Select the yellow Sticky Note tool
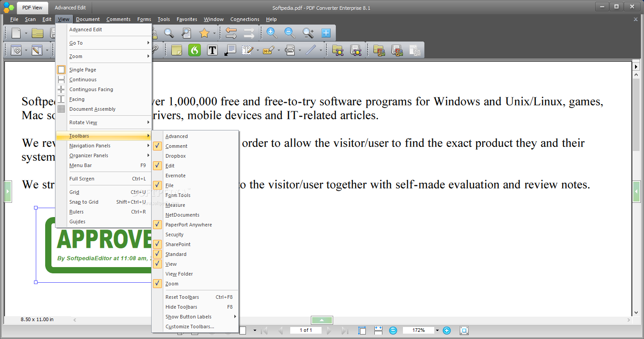The height and width of the screenshot is (339, 644). 177,50
